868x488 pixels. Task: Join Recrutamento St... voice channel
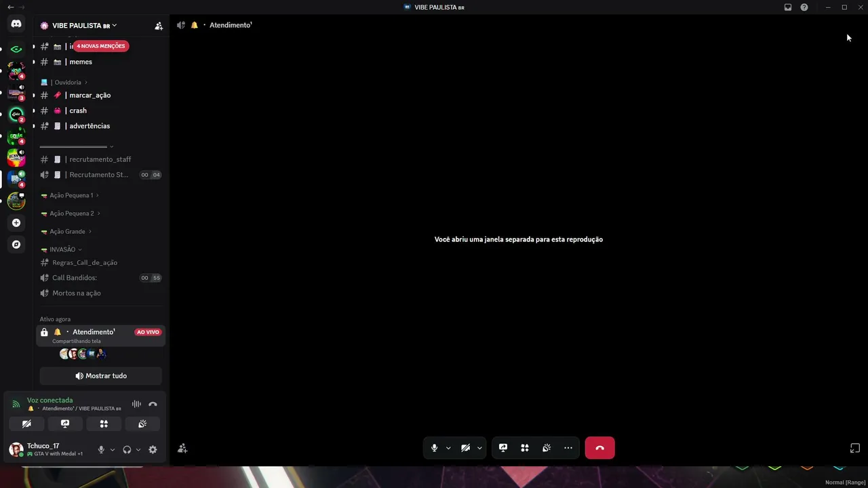coord(100,175)
